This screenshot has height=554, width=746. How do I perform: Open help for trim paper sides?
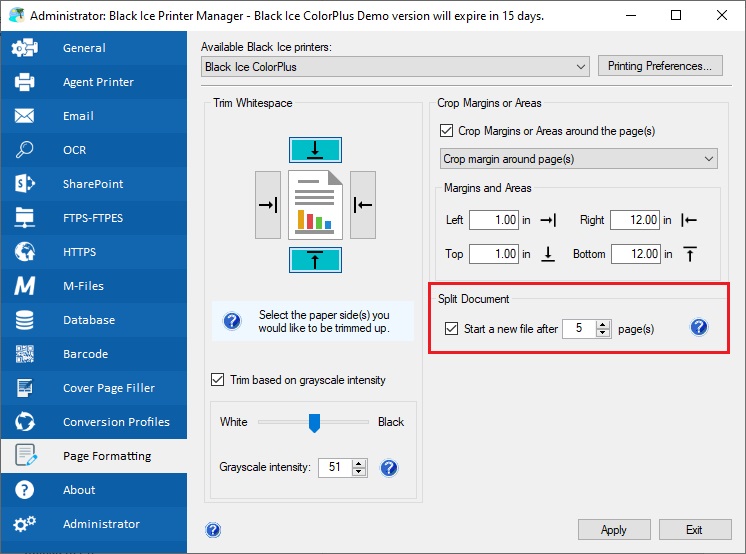point(232,321)
